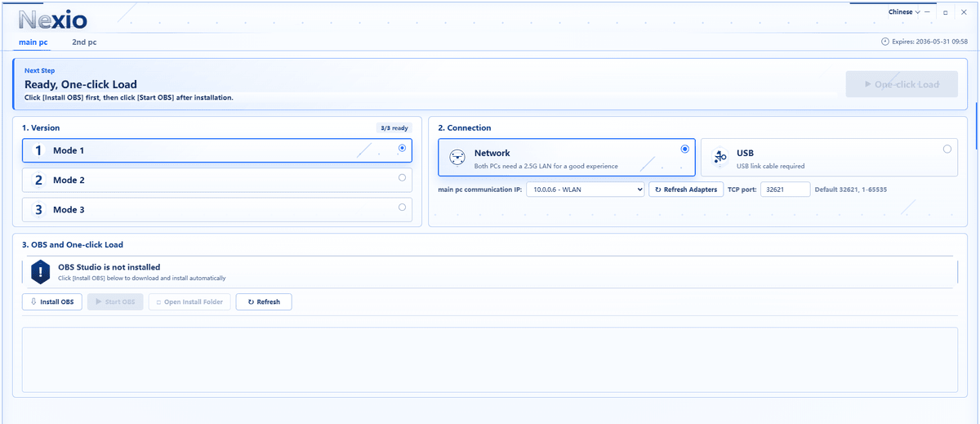Choose the USB connection radio button
Screen dimensions: 980x424
tap(947, 149)
